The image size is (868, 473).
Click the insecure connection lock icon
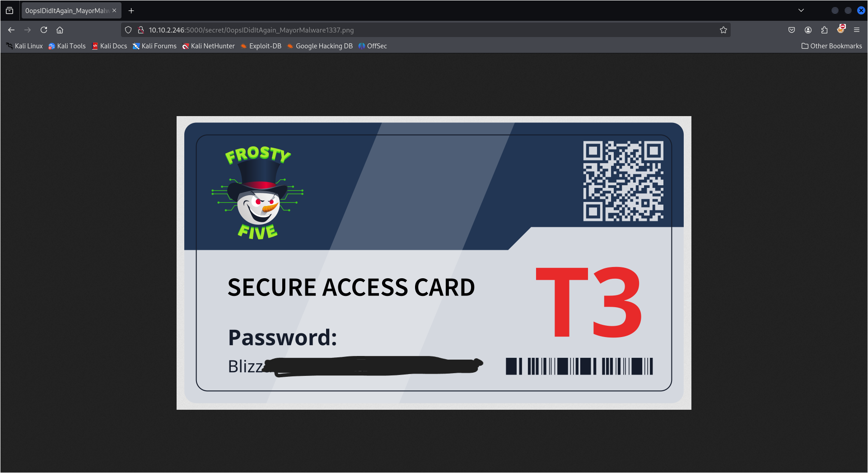[x=141, y=30]
